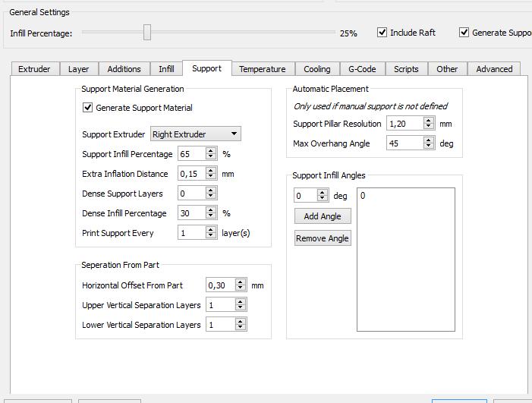The width and height of the screenshot is (532, 403).
Task: Increase Print Support Every layer count
Action: (x=211, y=229)
